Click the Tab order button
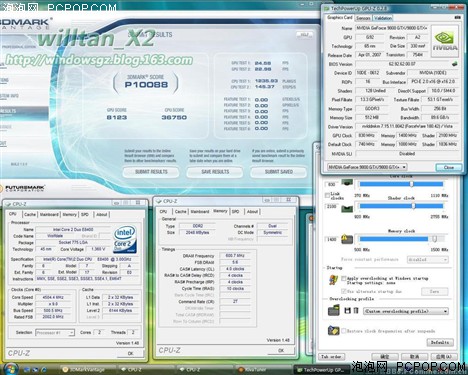 (331, 357)
